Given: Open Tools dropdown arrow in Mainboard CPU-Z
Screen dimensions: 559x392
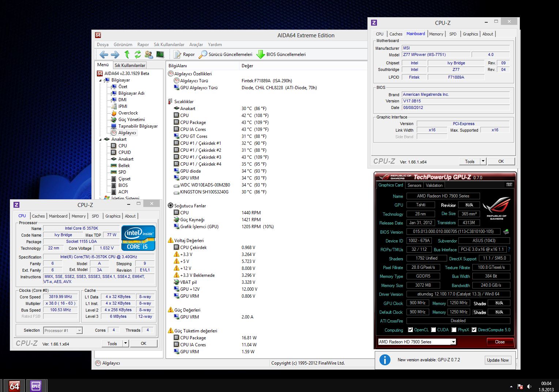Looking at the screenshot, I should click(483, 161).
